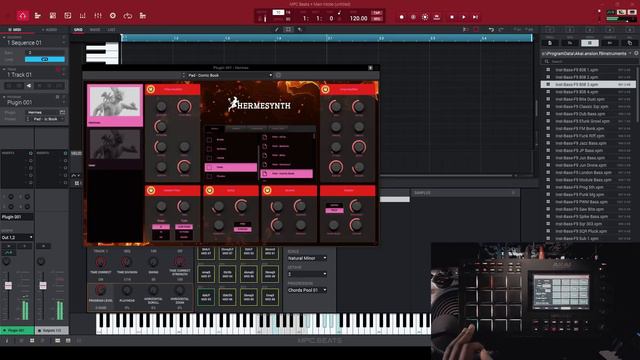This screenshot has width=640, height=360.
Task: Select highlighted Inst-Bass-FS 808 3.xpm file
Action: pyautogui.click(x=588, y=84)
